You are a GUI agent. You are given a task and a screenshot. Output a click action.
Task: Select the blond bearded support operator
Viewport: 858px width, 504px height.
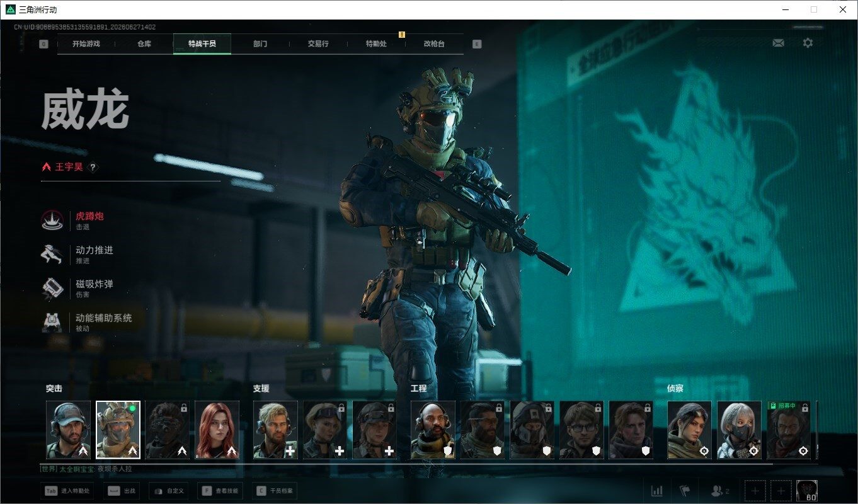click(275, 430)
